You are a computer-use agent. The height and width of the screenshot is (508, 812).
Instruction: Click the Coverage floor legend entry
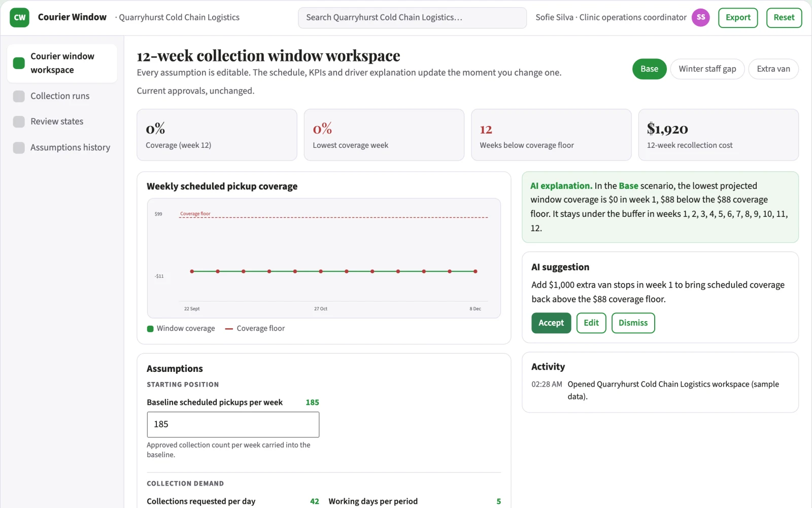click(x=255, y=329)
